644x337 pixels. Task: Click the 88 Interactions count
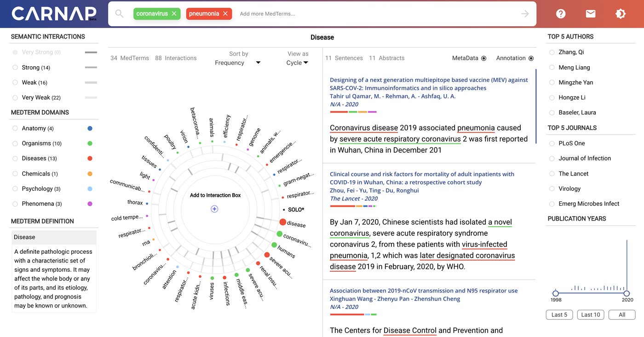pyautogui.click(x=176, y=58)
